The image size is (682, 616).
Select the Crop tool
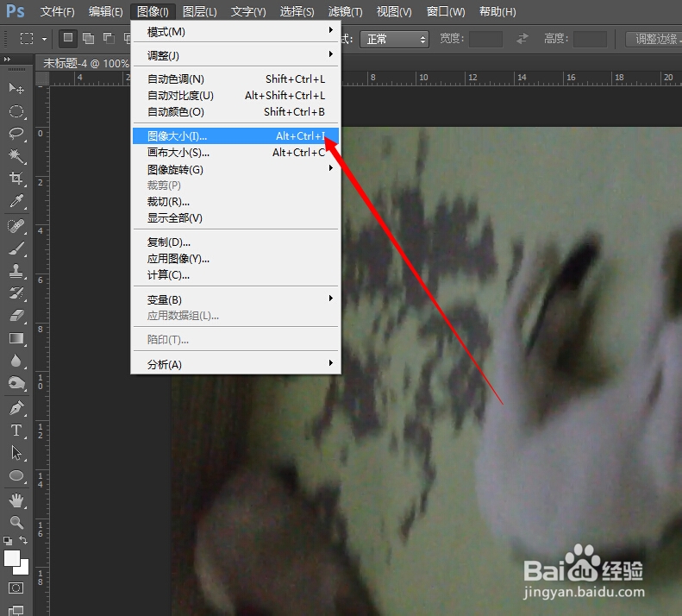click(16, 178)
